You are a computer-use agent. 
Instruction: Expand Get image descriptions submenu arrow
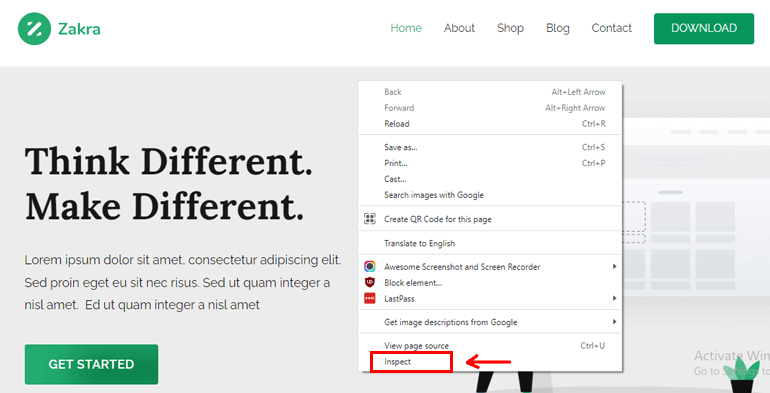[614, 322]
